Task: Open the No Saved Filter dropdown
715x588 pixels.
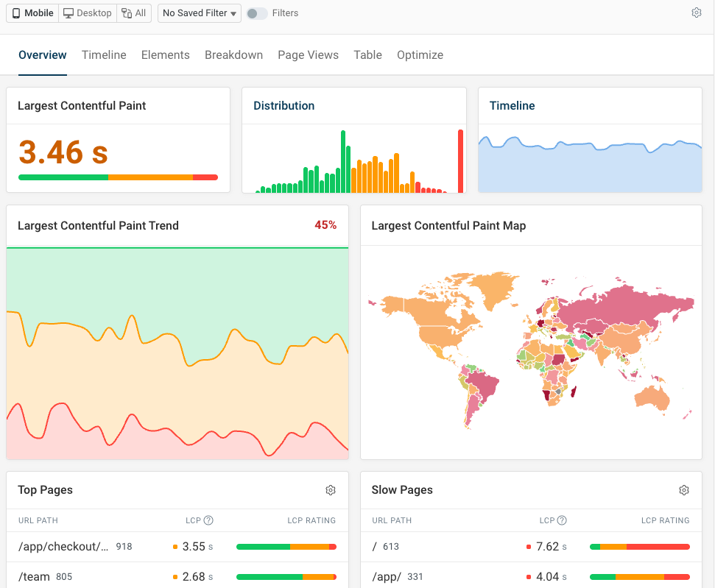Action: pos(194,13)
